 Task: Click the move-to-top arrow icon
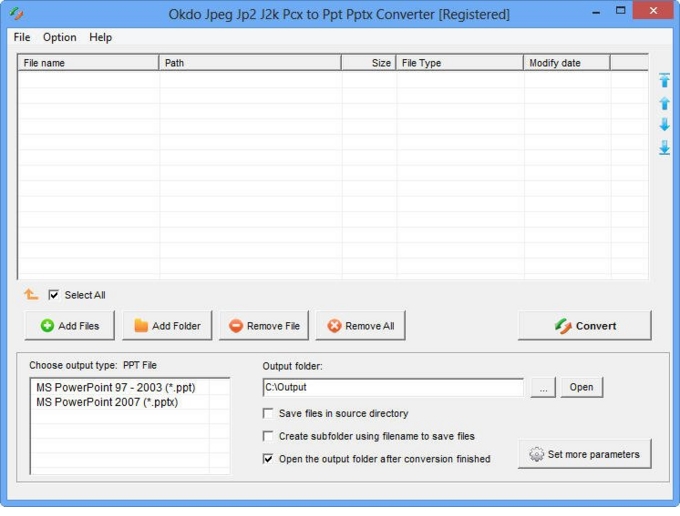coord(664,80)
